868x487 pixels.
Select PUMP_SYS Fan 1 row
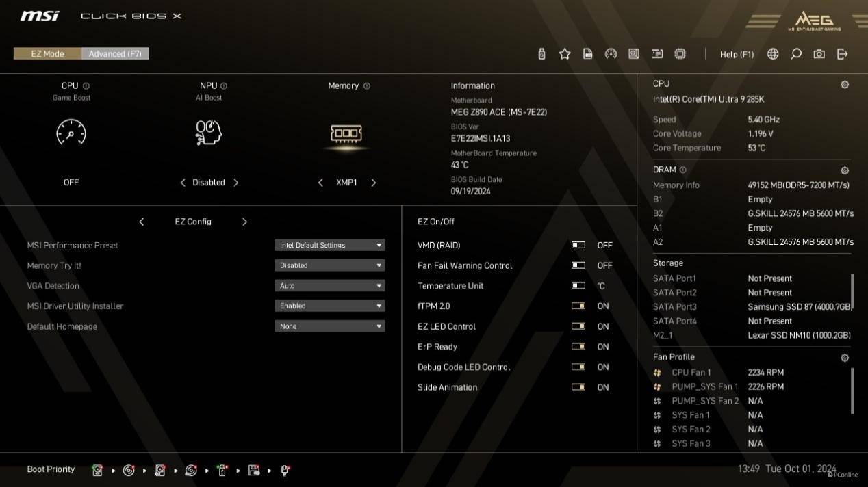(x=719, y=386)
